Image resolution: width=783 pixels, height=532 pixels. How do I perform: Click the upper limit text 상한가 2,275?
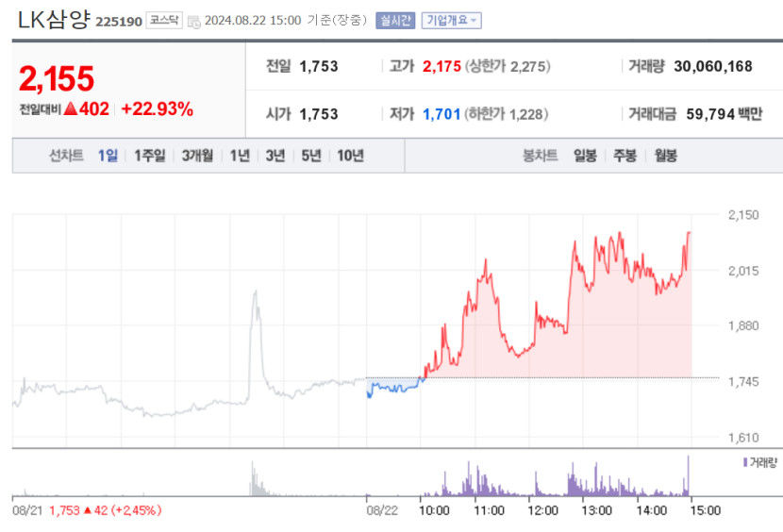(508, 66)
